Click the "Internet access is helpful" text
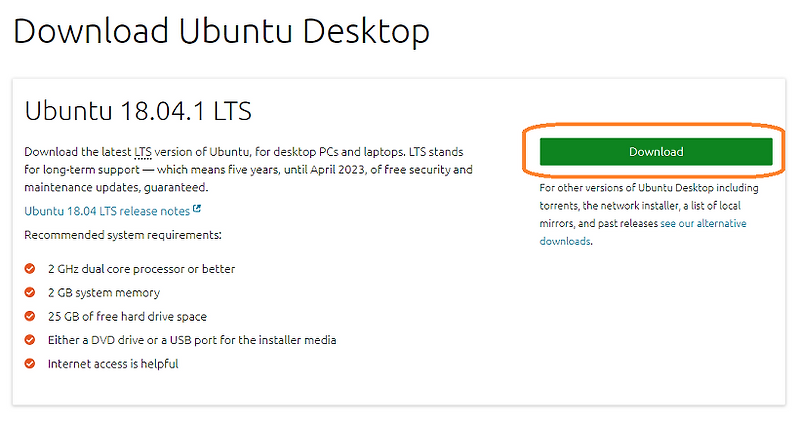The height and width of the screenshot is (422, 800). tap(113, 364)
